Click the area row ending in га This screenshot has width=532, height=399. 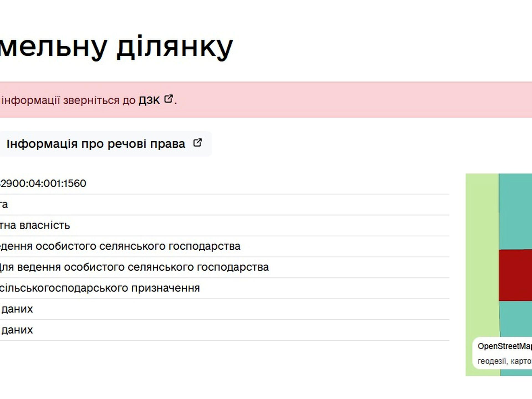tap(4, 204)
